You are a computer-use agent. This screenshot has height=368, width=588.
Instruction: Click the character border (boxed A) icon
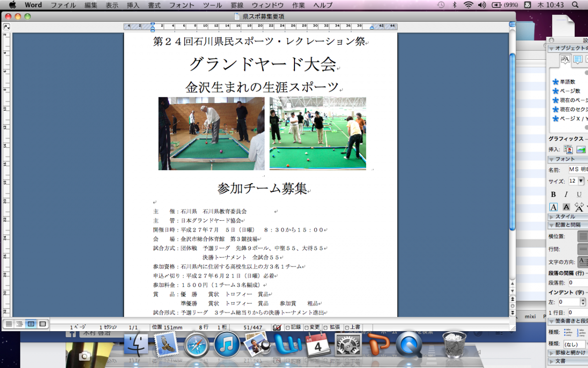pyautogui.click(x=554, y=207)
